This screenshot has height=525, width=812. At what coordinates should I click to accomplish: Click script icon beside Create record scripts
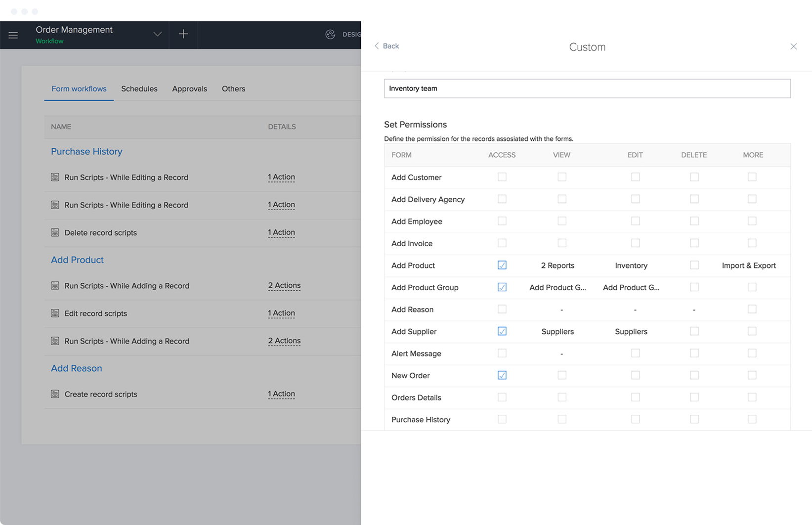pyautogui.click(x=55, y=394)
